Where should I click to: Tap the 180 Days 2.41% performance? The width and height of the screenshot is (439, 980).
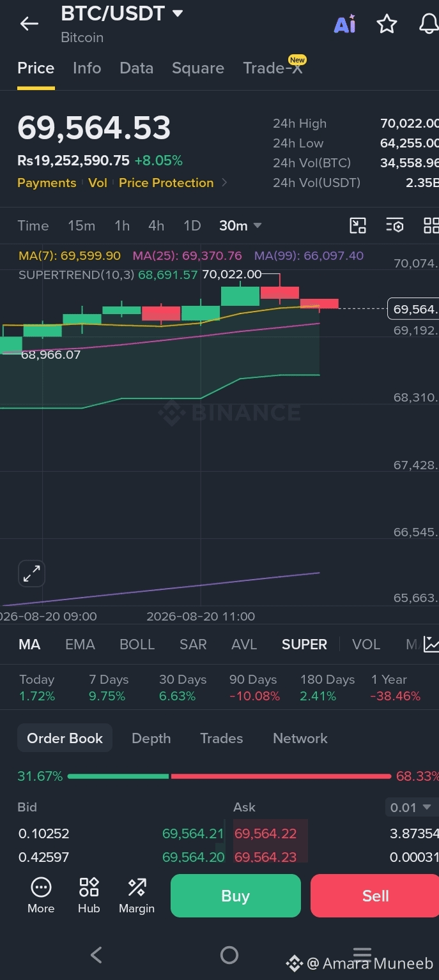coord(327,688)
